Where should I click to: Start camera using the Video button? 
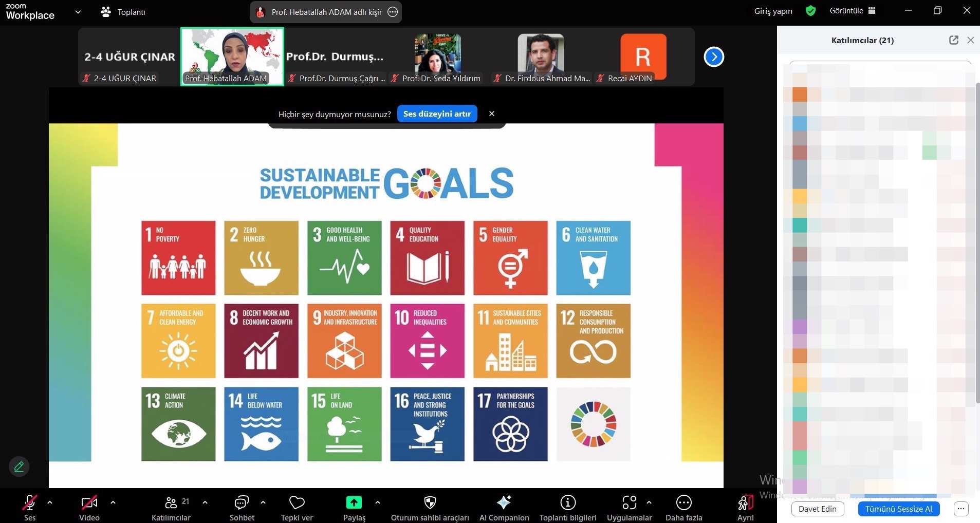(x=89, y=508)
